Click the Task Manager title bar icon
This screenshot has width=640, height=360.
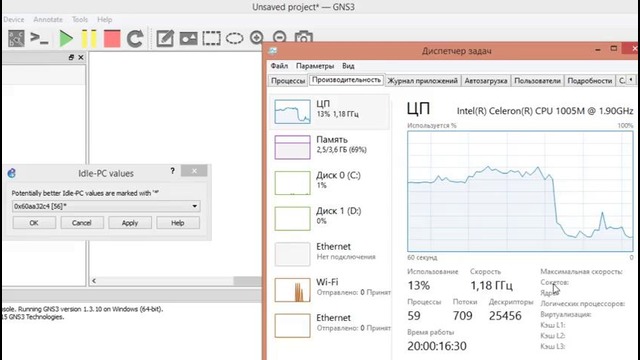click(x=273, y=51)
